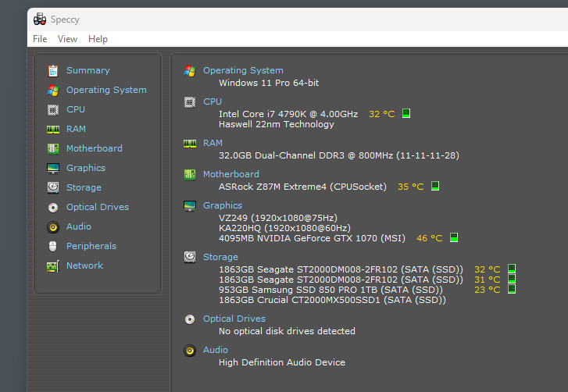Click the Samsung SSD 850 PRO entry
The height and width of the screenshot is (392, 568).
click(330, 290)
